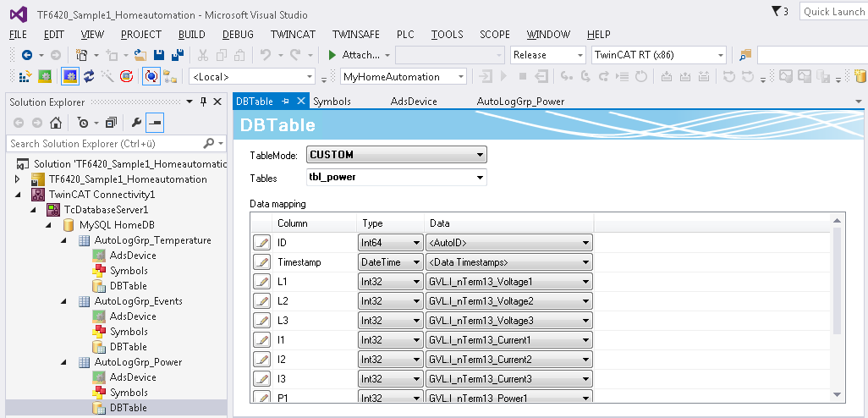Click the Pending Changes Filter clock icon
The height and width of the screenshot is (418, 868).
click(x=83, y=123)
